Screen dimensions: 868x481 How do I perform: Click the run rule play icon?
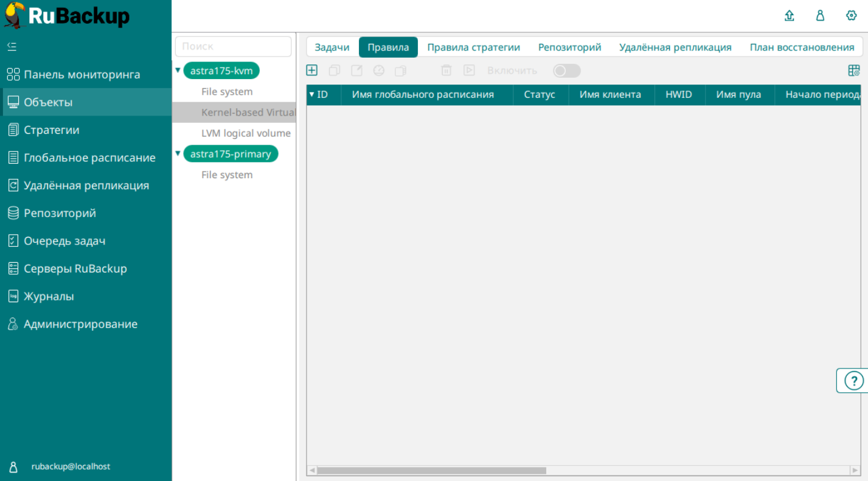[469, 71]
